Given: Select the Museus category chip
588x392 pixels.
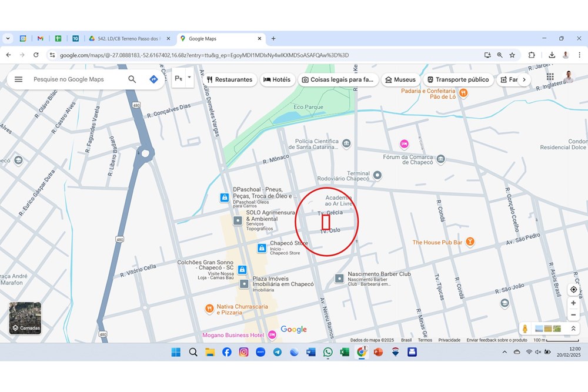Looking at the screenshot, I should 401,80.
